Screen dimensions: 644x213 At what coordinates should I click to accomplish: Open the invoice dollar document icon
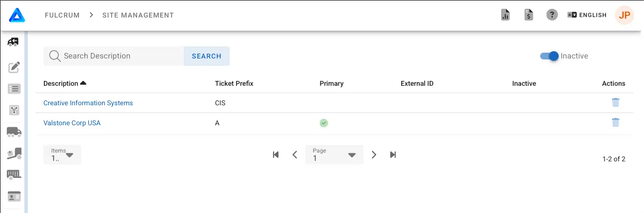point(528,15)
